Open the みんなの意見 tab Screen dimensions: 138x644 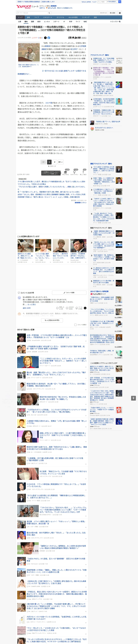pyautogui.click(x=73, y=17)
